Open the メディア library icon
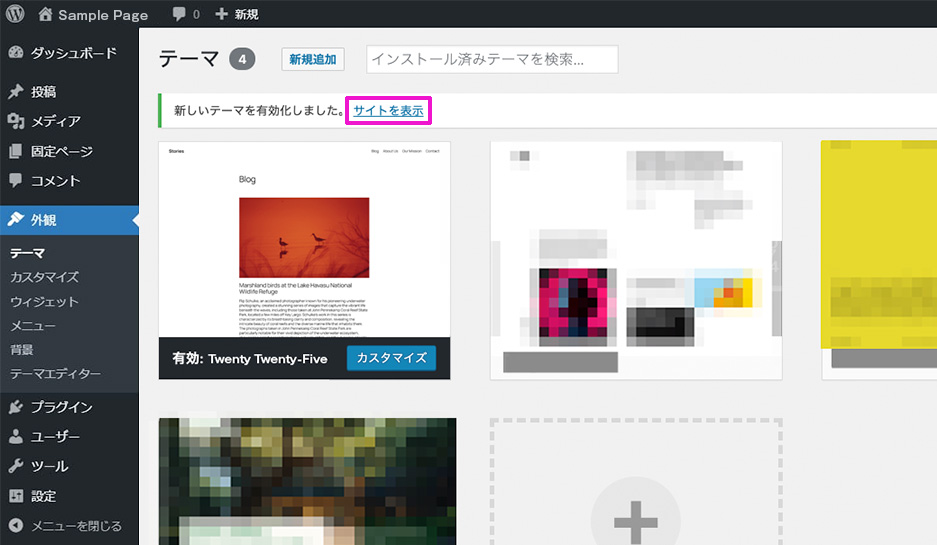Image resolution: width=937 pixels, height=545 pixels. [x=16, y=122]
